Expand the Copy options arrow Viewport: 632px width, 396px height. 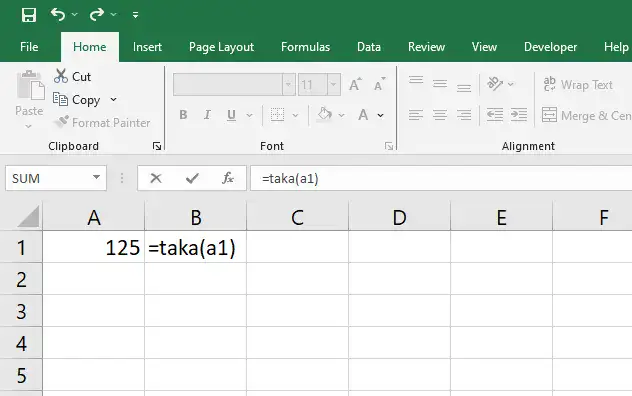pos(113,100)
